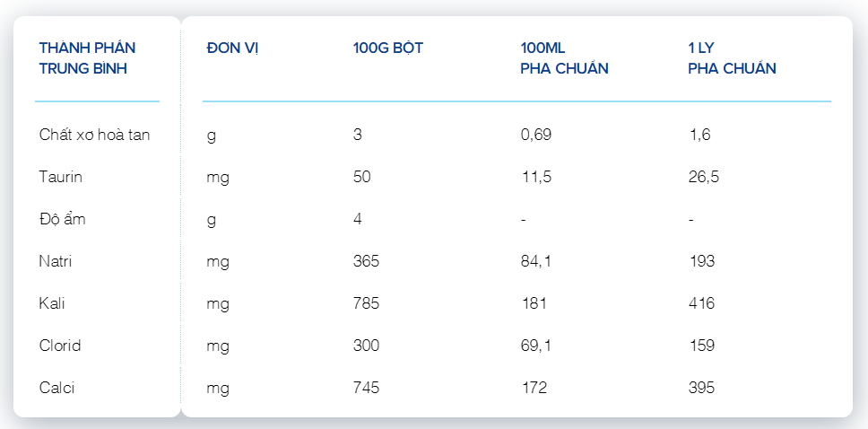
Task: Click the Chất xơ hoà tan row label
Action: point(95,135)
